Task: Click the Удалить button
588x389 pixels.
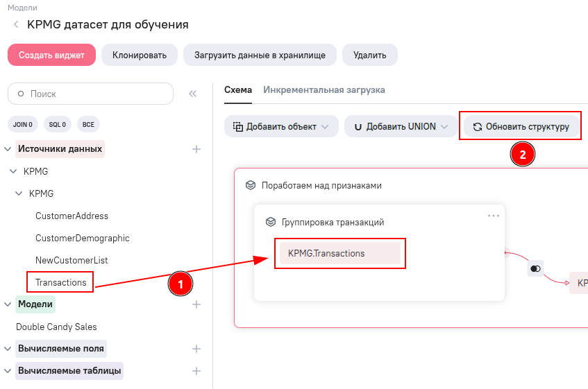Action: click(x=370, y=55)
